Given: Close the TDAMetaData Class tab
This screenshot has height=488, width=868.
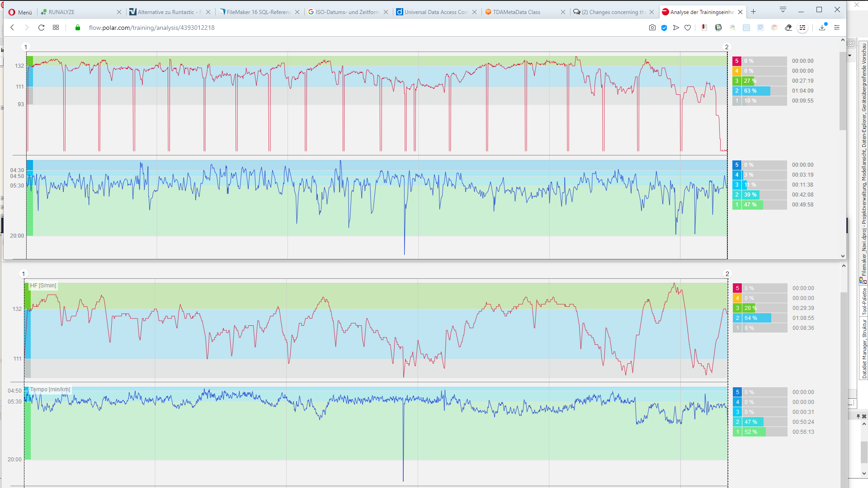Looking at the screenshot, I should [563, 12].
